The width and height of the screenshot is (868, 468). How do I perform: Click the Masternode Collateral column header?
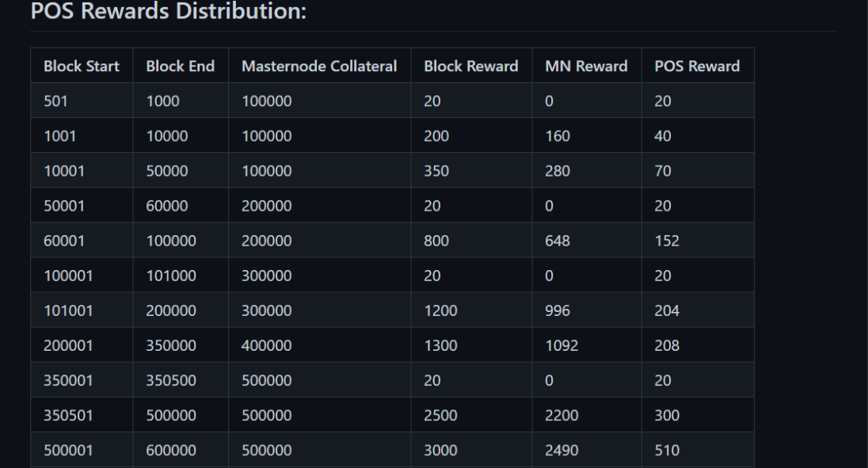319,66
